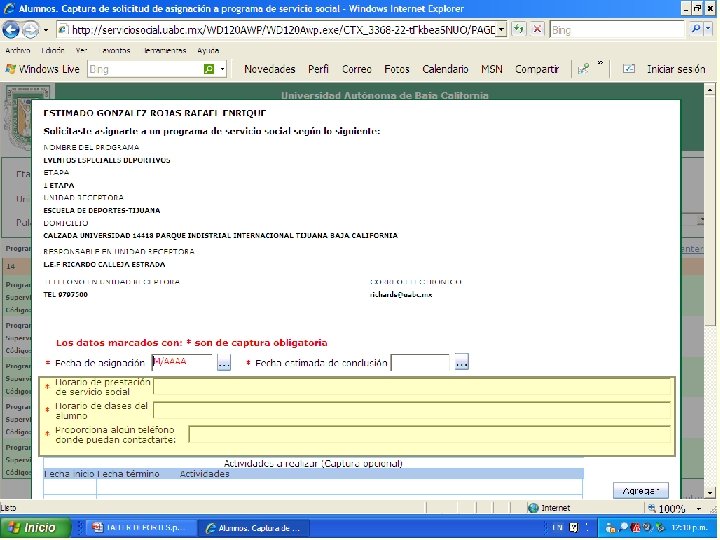Viewport: 720px width, 540px height.
Task: Click the Agregar button
Action: point(641,491)
